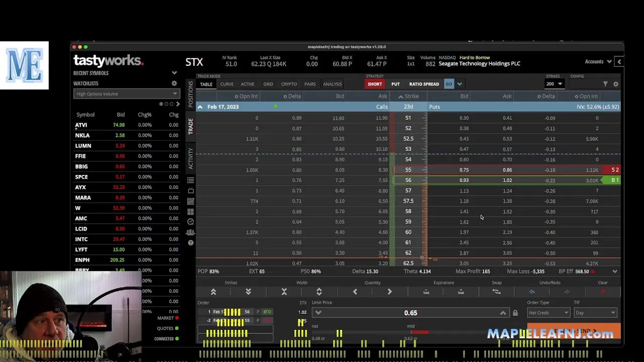Click the option chain filter funnel icon
This screenshot has height=362, width=644.
click(605, 84)
